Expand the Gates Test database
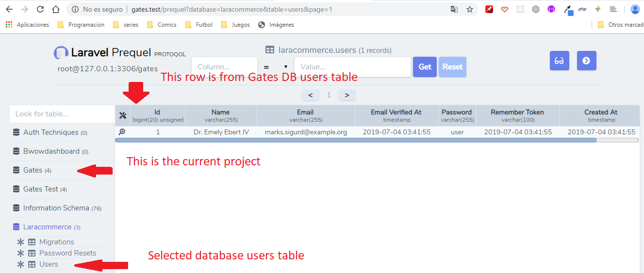The image size is (644, 273). pyautogui.click(x=62, y=189)
